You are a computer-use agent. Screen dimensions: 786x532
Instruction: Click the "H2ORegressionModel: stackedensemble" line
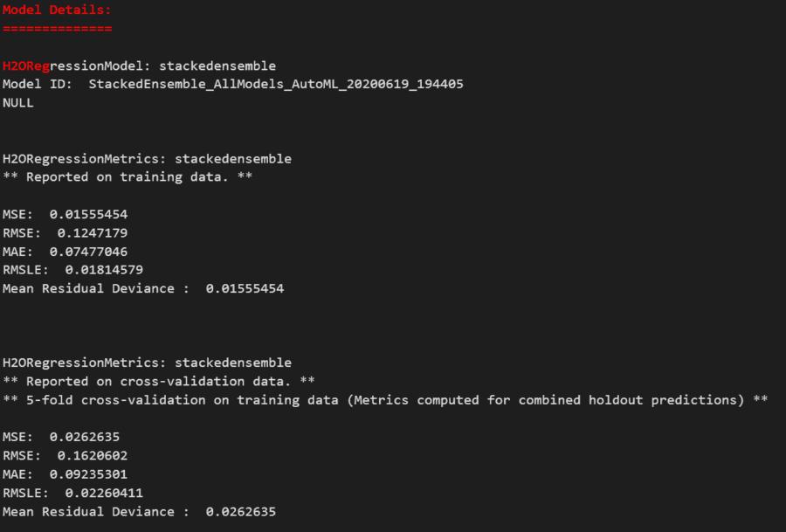click(x=139, y=66)
